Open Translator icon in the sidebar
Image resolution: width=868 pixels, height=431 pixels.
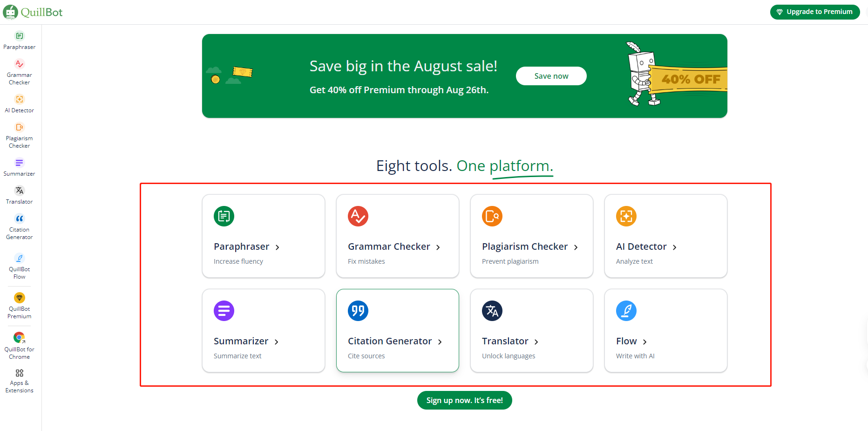[x=20, y=191]
